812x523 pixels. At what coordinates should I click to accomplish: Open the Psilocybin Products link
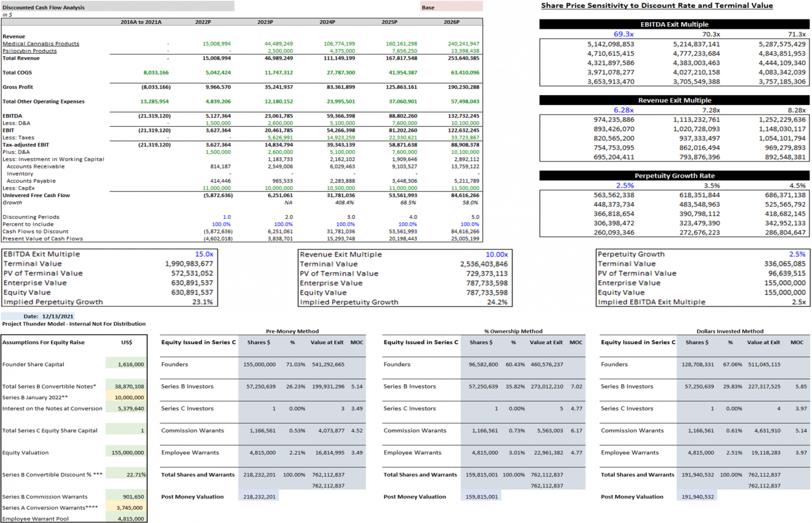30,51
